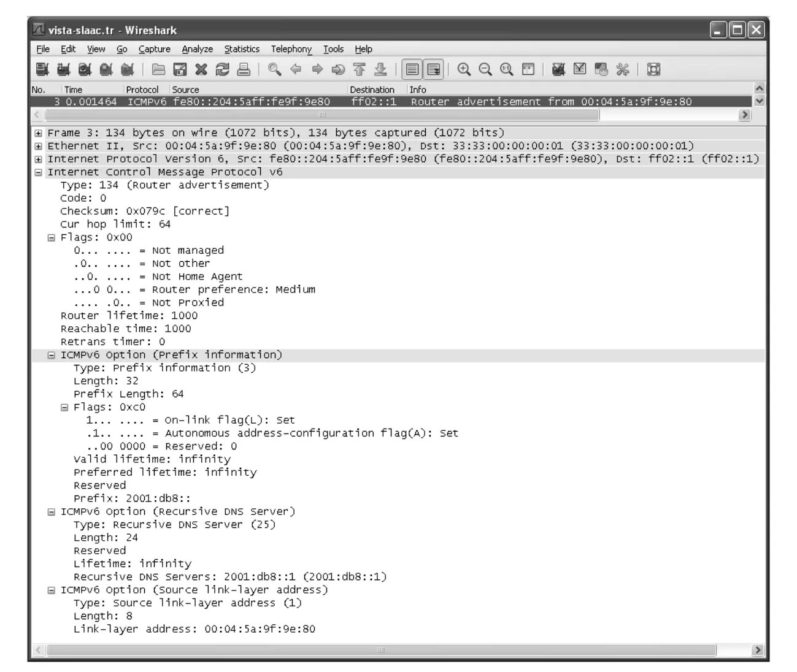Image resolution: width=797 pixels, height=672 pixels.
Task: Select 'Prefix: 2001:db8::' line
Action: (132, 498)
